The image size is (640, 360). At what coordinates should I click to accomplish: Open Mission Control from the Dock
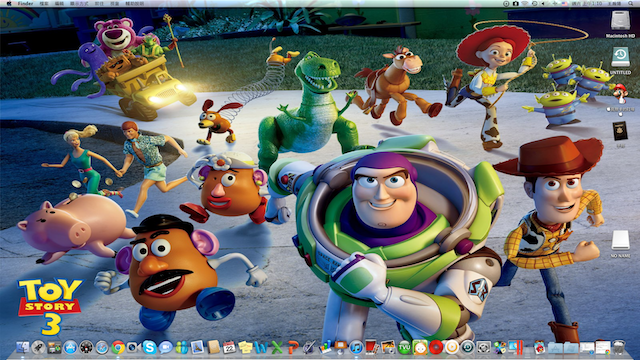(x=54, y=347)
